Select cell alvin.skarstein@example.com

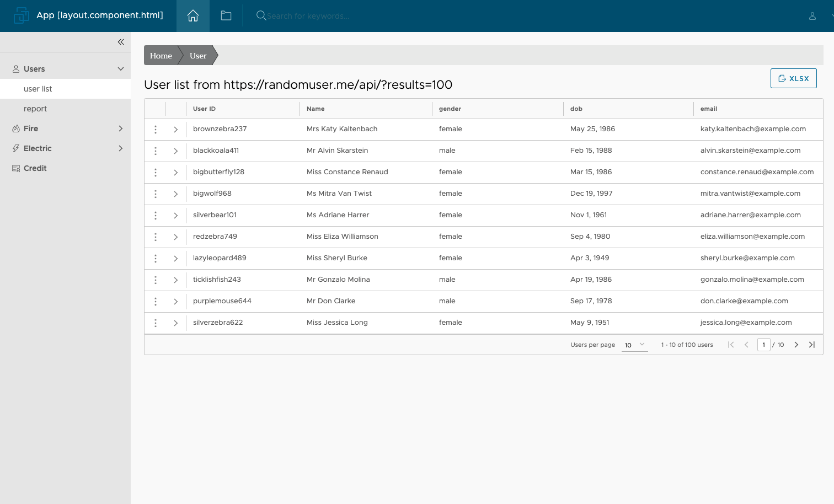coord(750,151)
